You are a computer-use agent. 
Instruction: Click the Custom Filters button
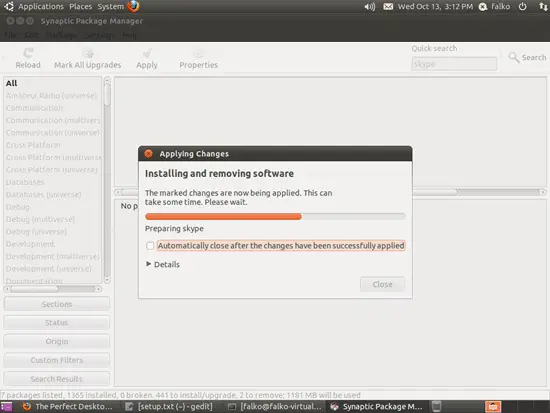tap(56, 360)
